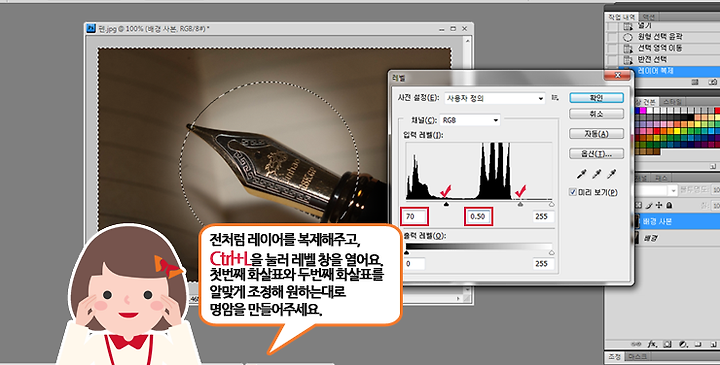Lock transparent pixels icon in Layers panel
Image resolution: width=720 pixels, height=365 pixels.
tap(639, 205)
